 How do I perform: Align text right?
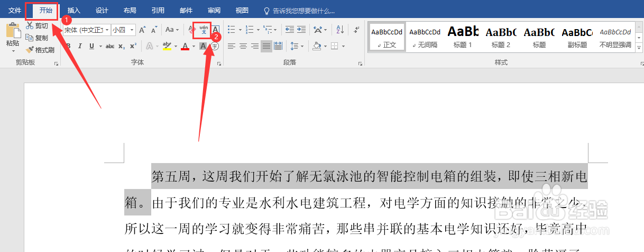pos(255,46)
